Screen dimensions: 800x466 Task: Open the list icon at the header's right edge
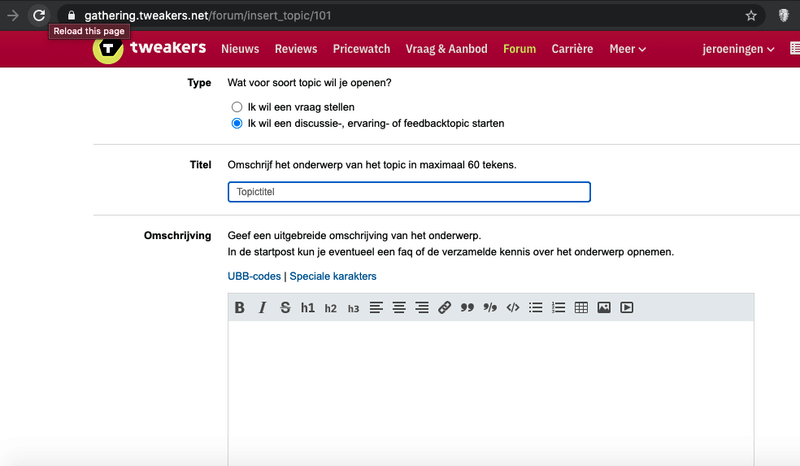pos(795,48)
